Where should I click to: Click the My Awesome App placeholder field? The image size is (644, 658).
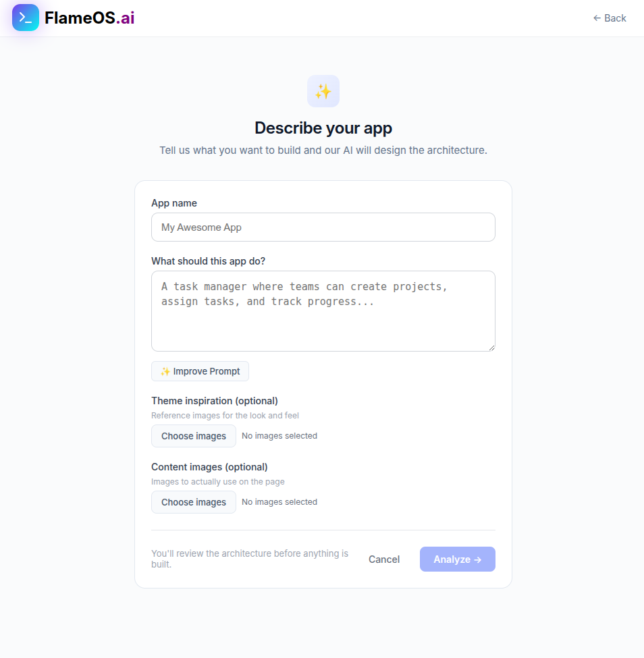[323, 227]
